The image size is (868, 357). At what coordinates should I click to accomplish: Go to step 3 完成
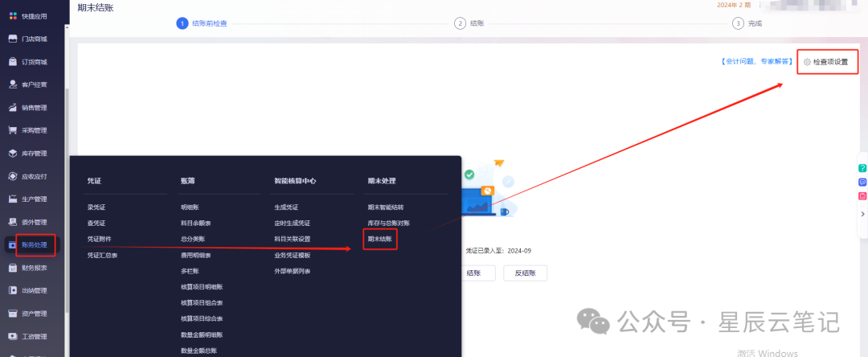(x=747, y=23)
